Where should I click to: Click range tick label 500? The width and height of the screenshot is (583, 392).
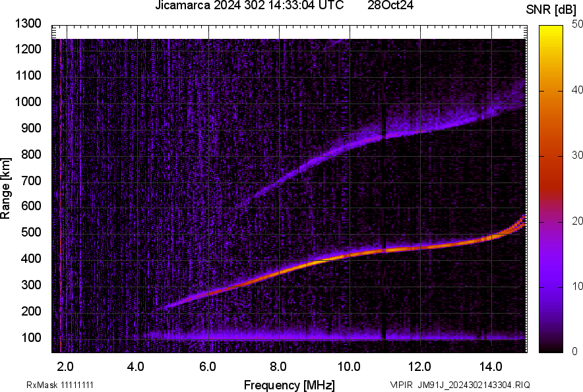click(31, 232)
